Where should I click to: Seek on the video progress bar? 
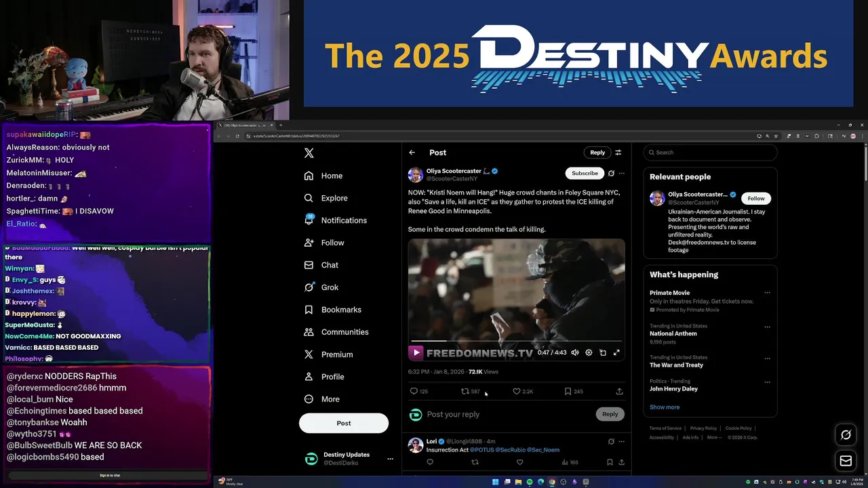click(516, 341)
